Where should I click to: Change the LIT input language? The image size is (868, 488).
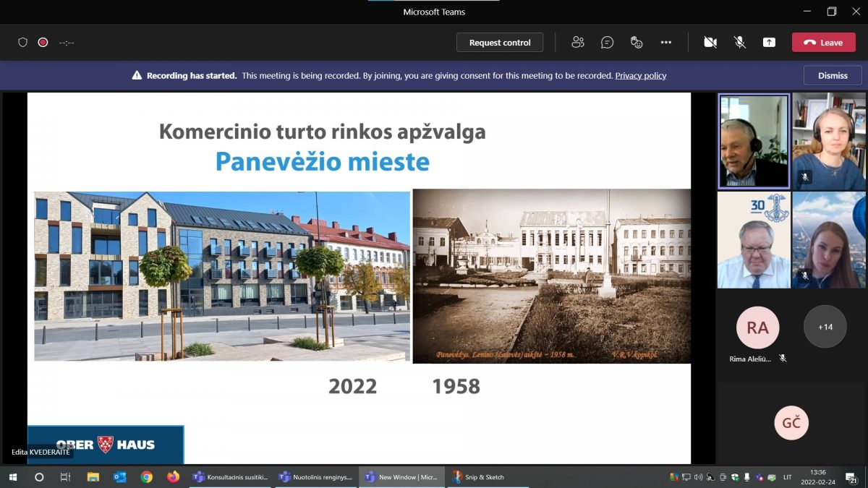tap(787, 477)
